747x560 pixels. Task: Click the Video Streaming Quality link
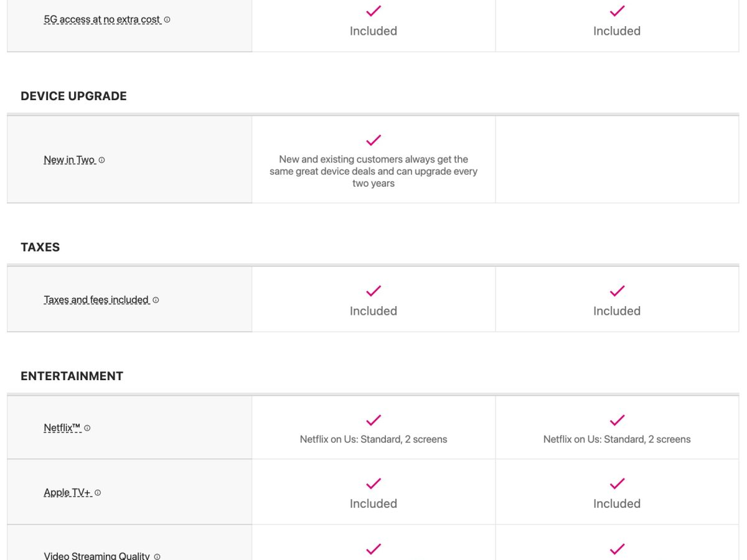(x=96, y=556)
